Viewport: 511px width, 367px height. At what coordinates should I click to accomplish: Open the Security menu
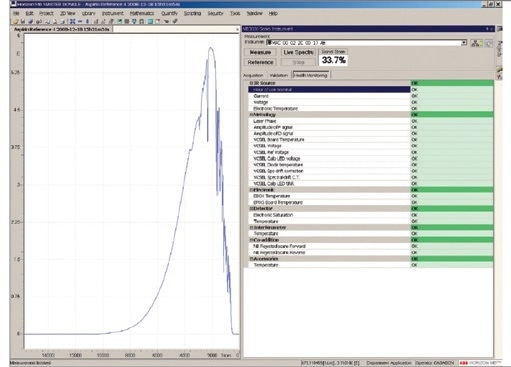[215, 13]
